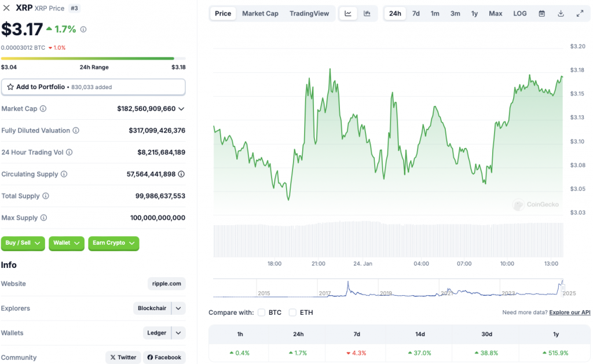
Task: Click the #3 rank badge
Action: pyautogui.click(x=75, y=8)
